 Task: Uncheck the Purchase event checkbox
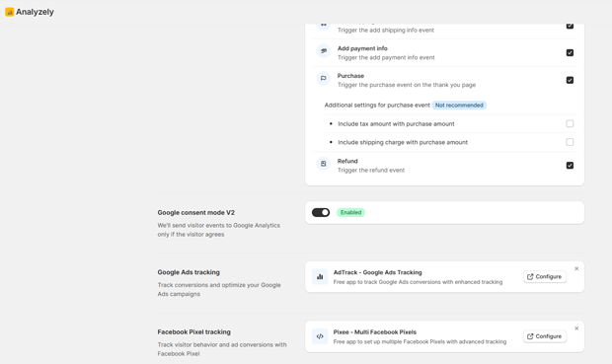570,80
